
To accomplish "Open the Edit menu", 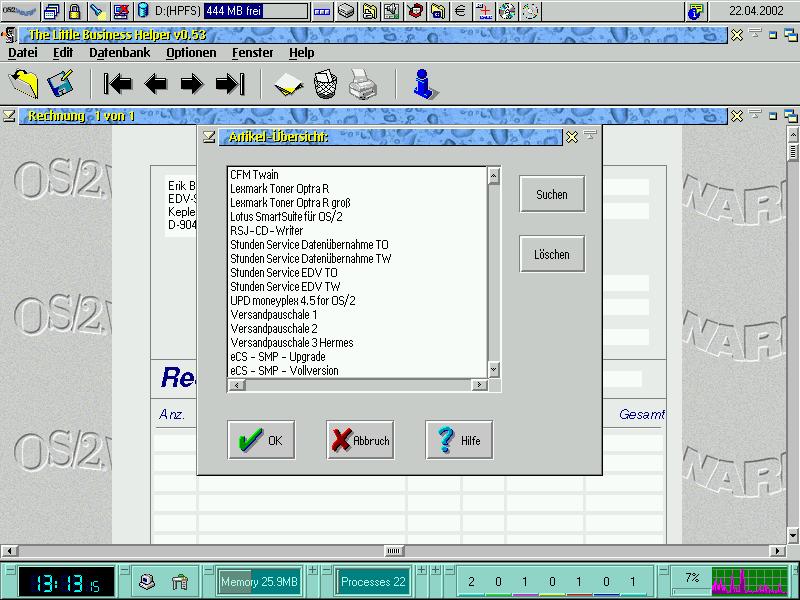I will (x=63, y=53).
